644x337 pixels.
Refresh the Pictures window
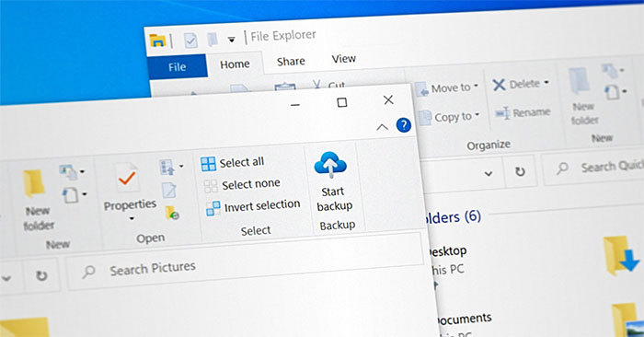tap(41, 275)
